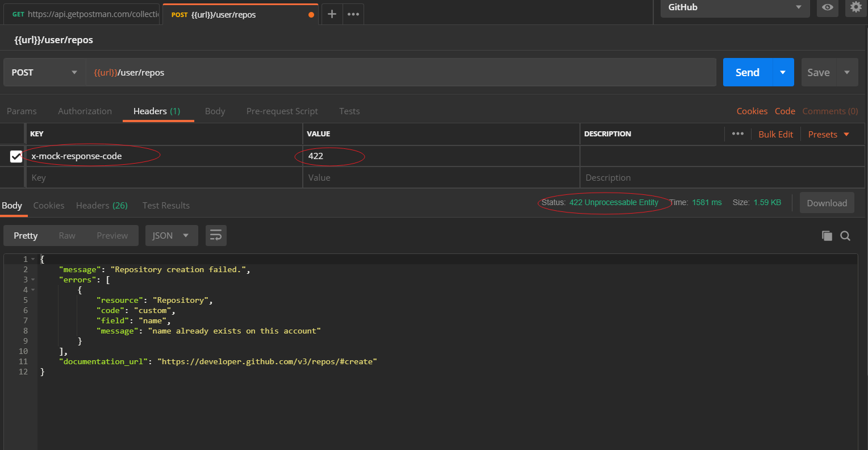
Task: Open the Send button dropdown arrow
Action: click(x=783, y=72)
